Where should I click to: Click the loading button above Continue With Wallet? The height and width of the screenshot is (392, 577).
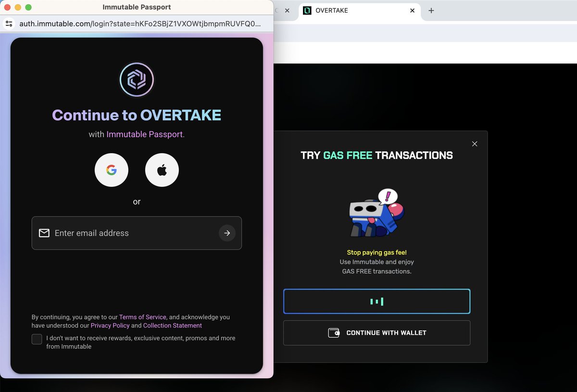(376, 301)
